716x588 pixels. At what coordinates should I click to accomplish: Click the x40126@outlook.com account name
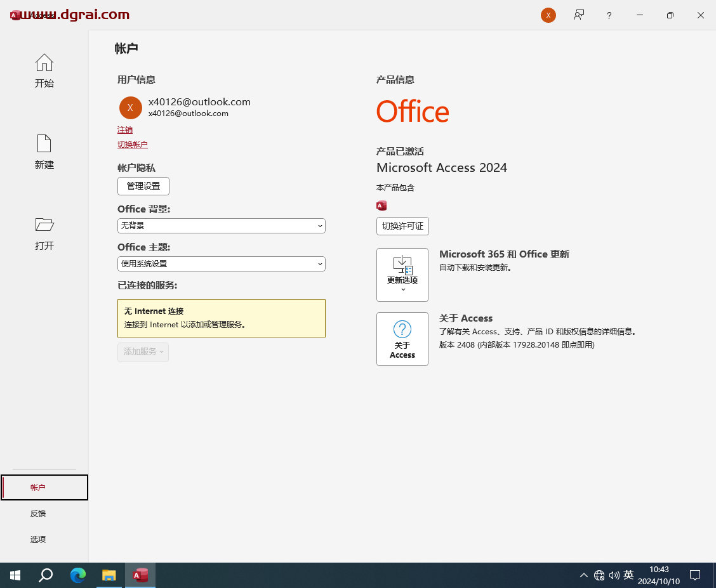(199, 101)
